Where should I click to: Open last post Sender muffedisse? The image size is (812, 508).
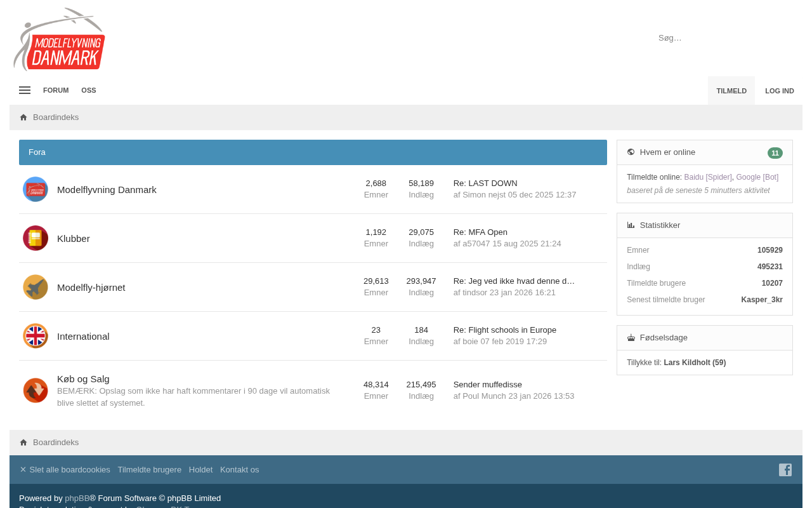pyautogui.click(x=488, y=385)
